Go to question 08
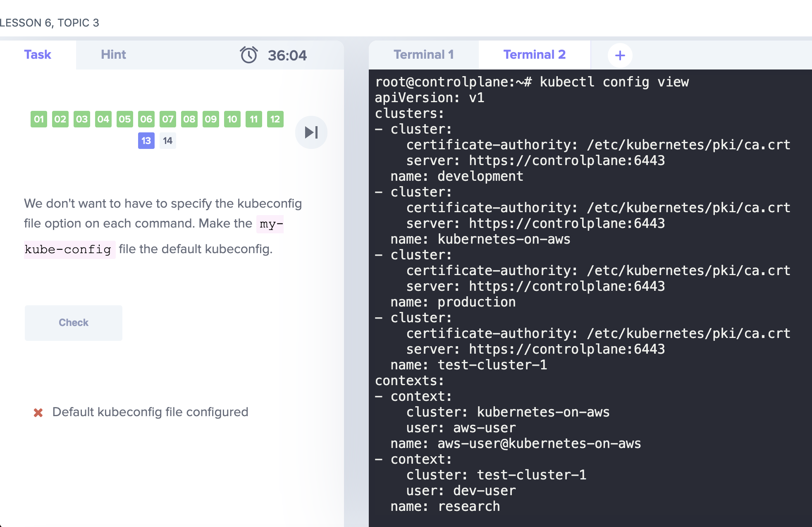Image resolution: width=812 pixels, height=527 pixels. pos(189,119)
